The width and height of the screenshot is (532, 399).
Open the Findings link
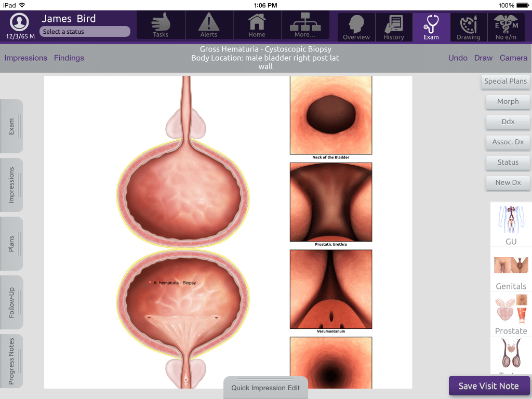point(69,58)
